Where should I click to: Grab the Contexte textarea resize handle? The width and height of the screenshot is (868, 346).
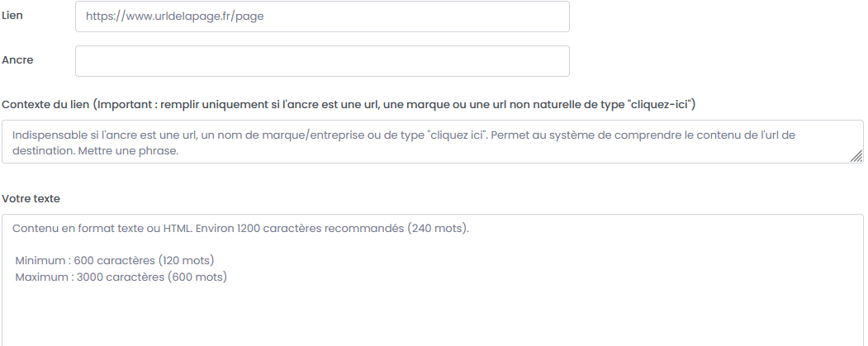(x=856, y=156)
